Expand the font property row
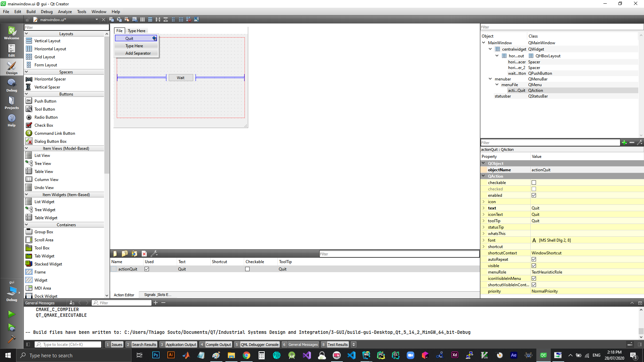The width and height of the screenshot is (644, 362). [484, 240]
